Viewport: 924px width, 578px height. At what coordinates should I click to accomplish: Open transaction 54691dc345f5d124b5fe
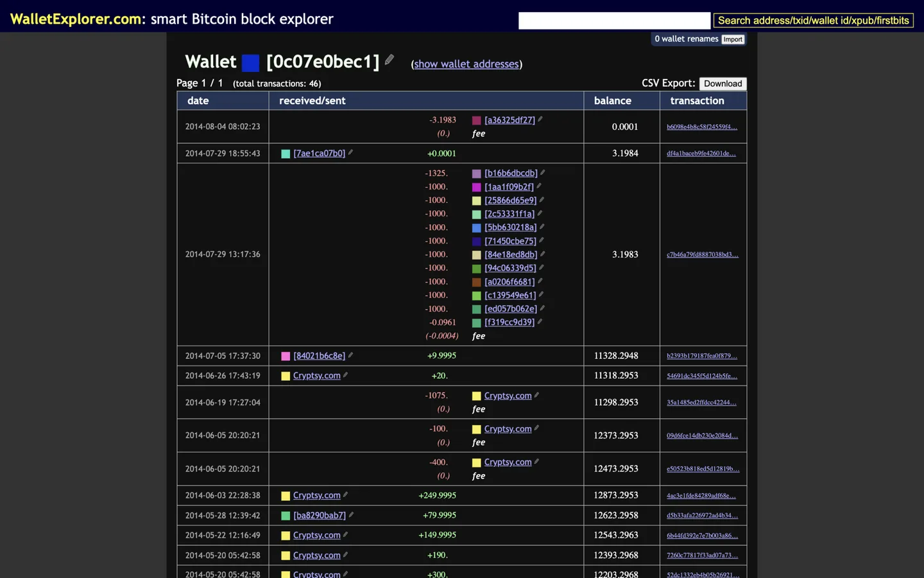click(702, 376)
